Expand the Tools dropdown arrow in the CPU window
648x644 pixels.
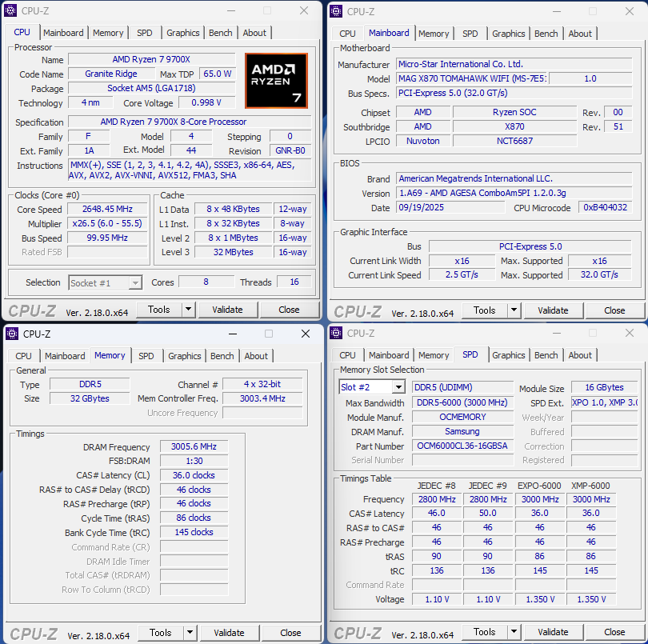point(188,310)
